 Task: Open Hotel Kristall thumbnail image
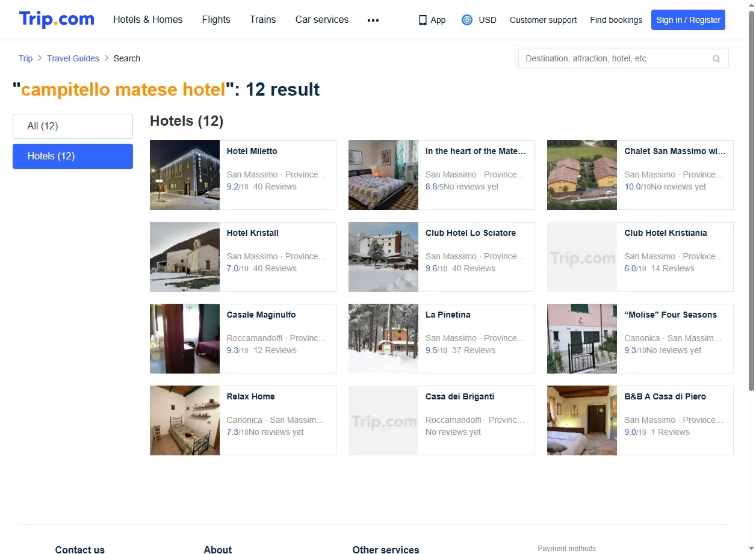(185, 257)
